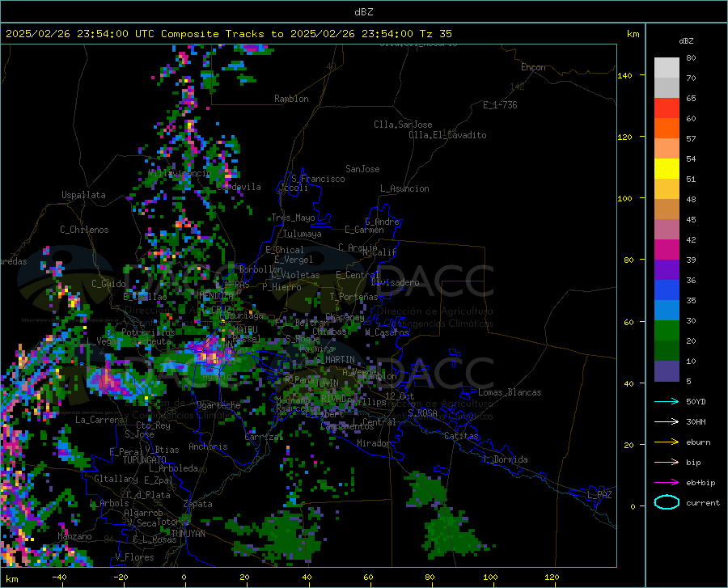Select the purple 36-39 dBZ swatch
This screenshot has height=588, width=728.
click(x=667, y=270)
